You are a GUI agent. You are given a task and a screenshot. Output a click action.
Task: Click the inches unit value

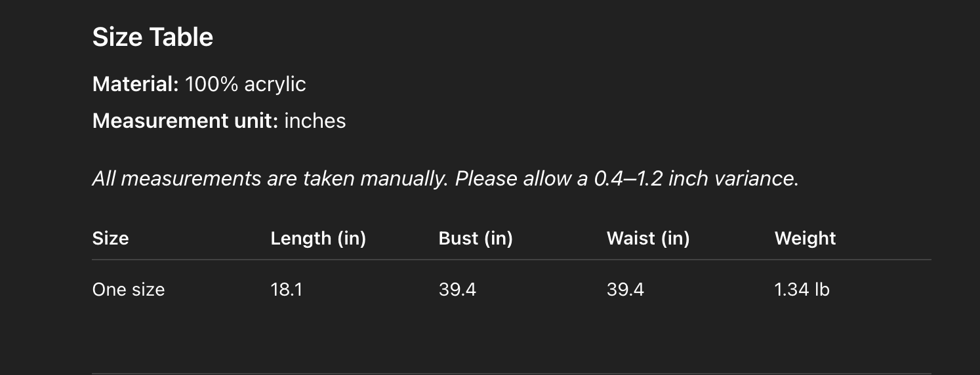pyautogui.click(x=315, y=121)
